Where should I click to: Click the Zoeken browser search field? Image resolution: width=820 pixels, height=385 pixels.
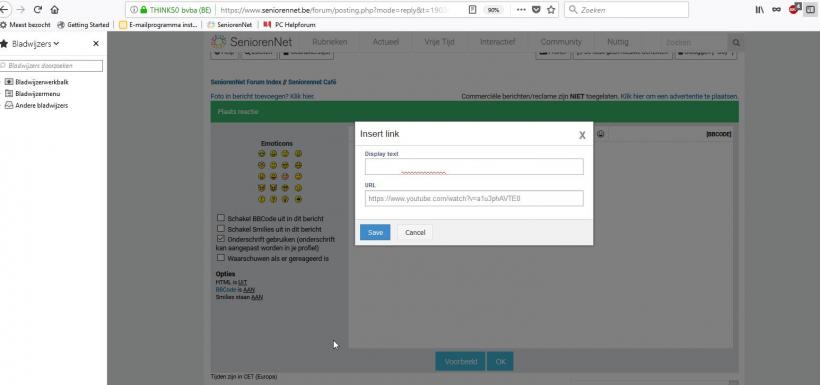tap(627, 9)
